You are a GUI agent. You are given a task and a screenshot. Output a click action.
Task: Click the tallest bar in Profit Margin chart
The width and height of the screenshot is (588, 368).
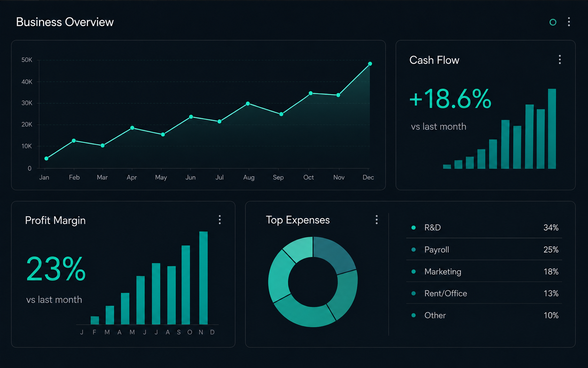click(x=204, y=278)
